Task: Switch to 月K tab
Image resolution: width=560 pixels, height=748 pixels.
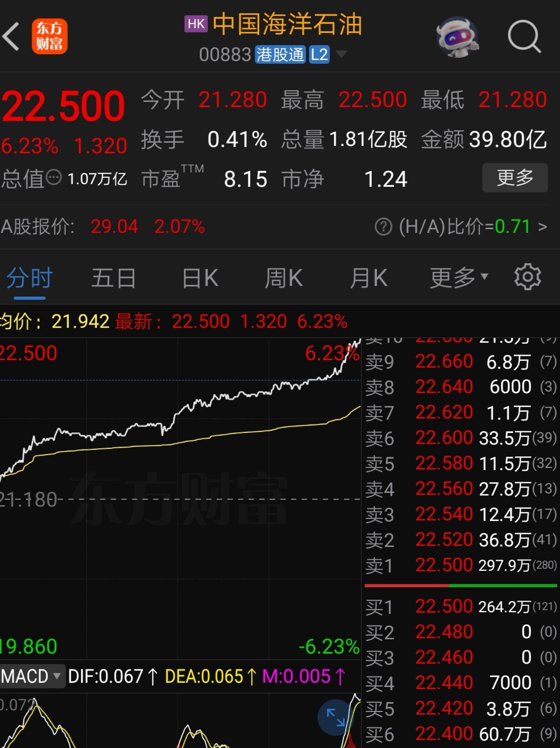Action: [x=369, y=278]
